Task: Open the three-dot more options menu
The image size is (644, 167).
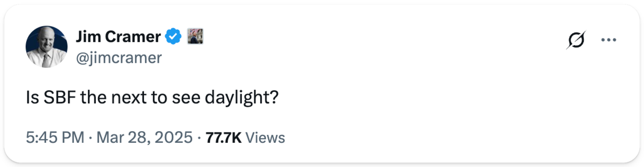Action: tap(608, 40)
